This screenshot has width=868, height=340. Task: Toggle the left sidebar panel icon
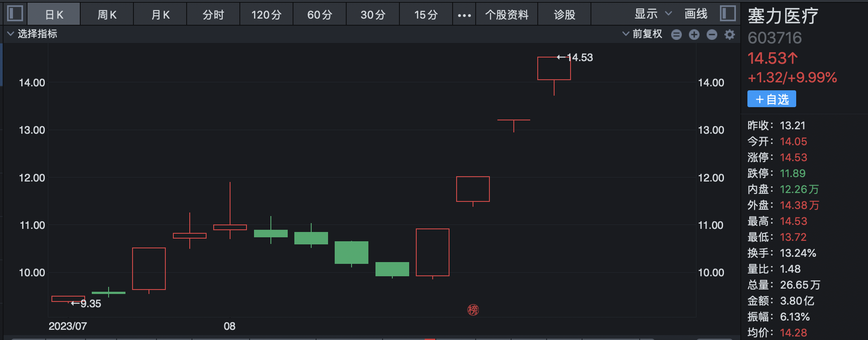click(15, 13)
